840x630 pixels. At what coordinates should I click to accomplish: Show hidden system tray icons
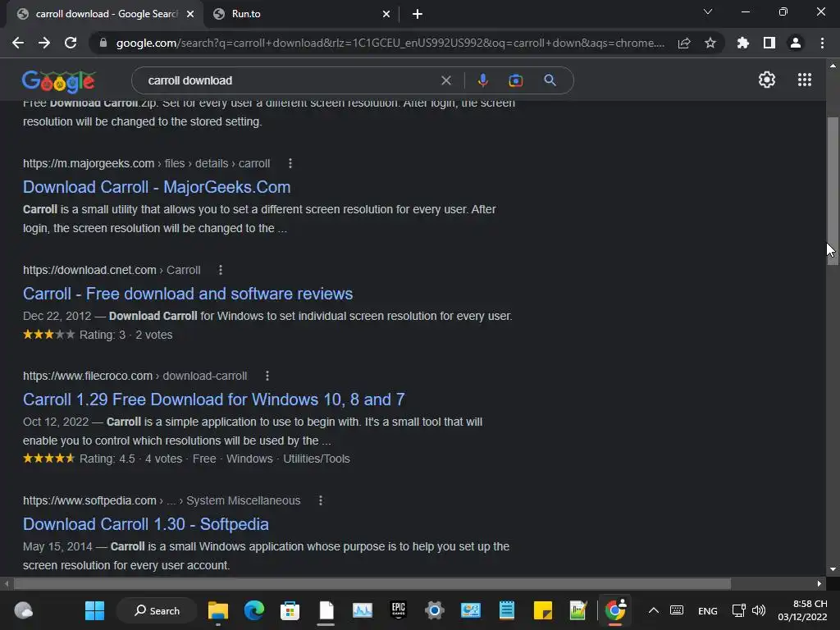(654, 610)
